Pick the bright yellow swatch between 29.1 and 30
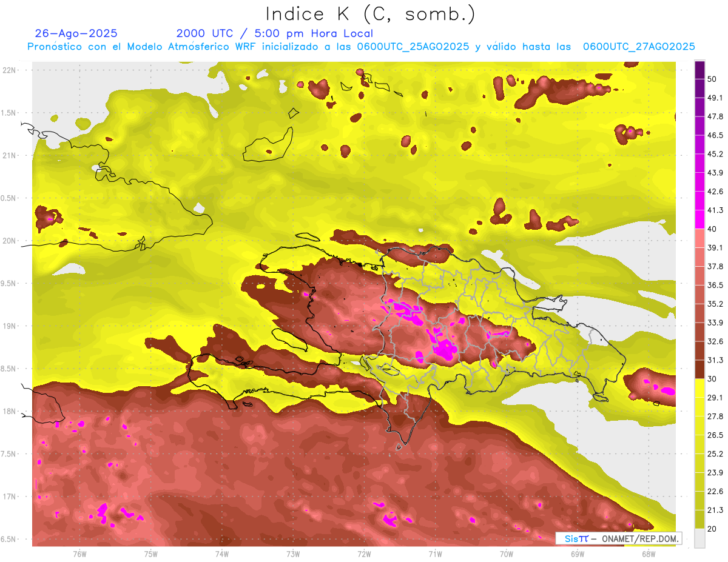This screenshot has width=728, height=562. point(699,388)
